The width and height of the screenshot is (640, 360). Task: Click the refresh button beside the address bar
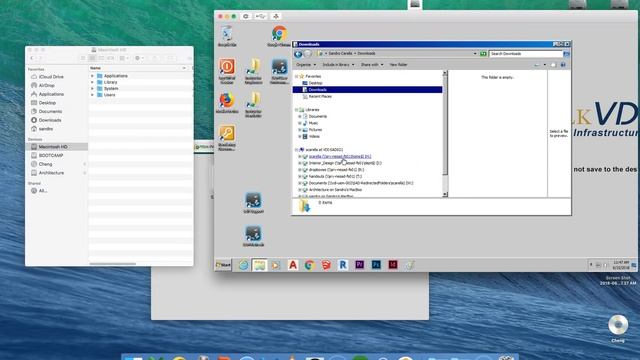click(x=483, y=54)
